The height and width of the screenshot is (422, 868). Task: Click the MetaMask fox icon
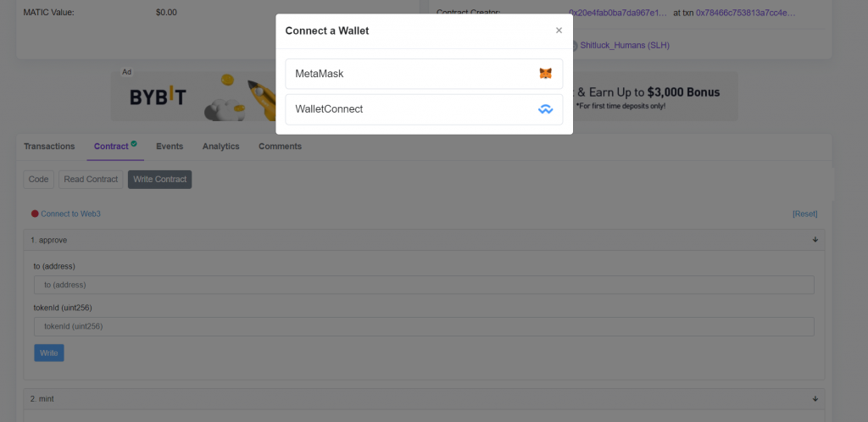tap(546, 74)
